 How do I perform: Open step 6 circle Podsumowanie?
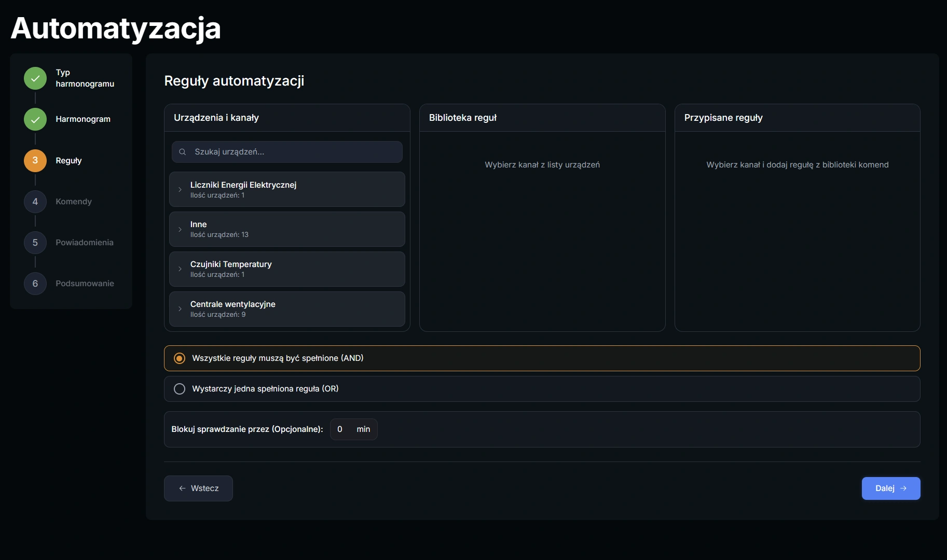pyautogui.click(x=35, y=283)
